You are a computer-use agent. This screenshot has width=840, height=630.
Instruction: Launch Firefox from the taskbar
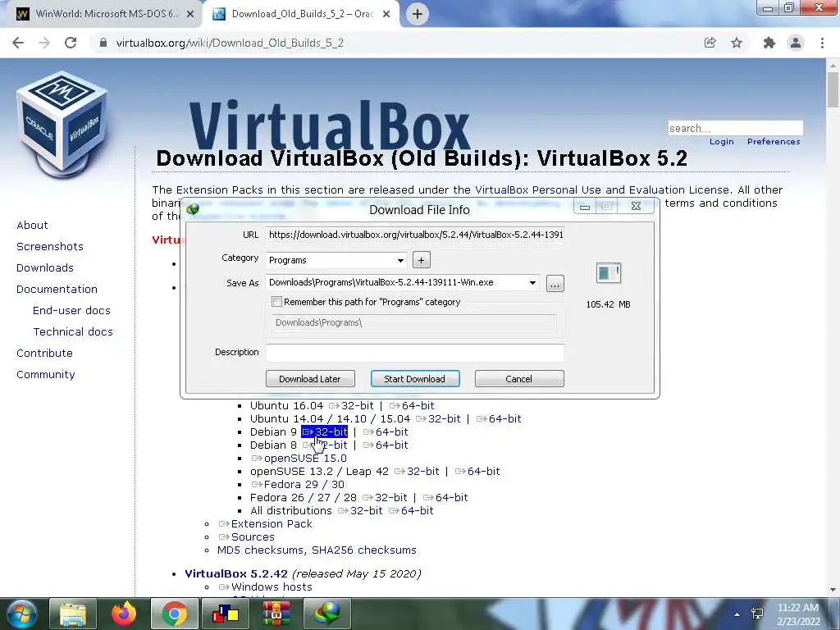coord(124,614)
